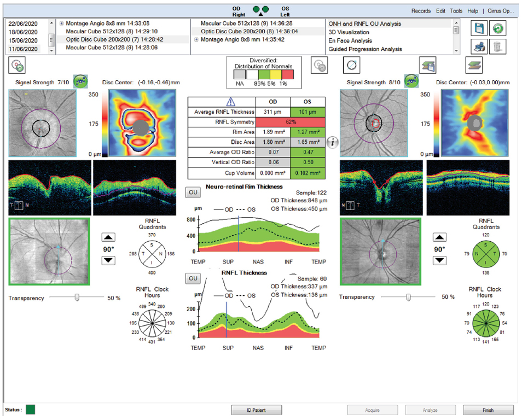Image resolution: width=522 pixels, height=420 pixels.
Task: Click the circle disc tool icon
Action: (351, 66)
